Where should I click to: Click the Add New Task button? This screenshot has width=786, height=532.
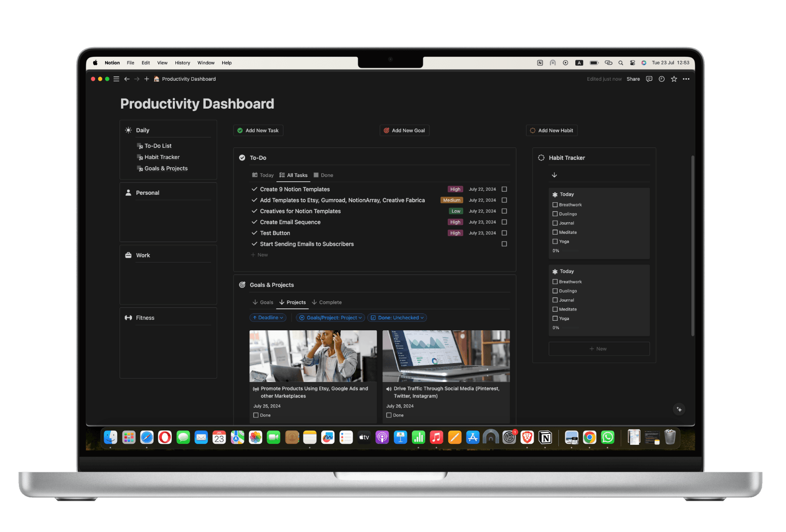coord(258,131)
